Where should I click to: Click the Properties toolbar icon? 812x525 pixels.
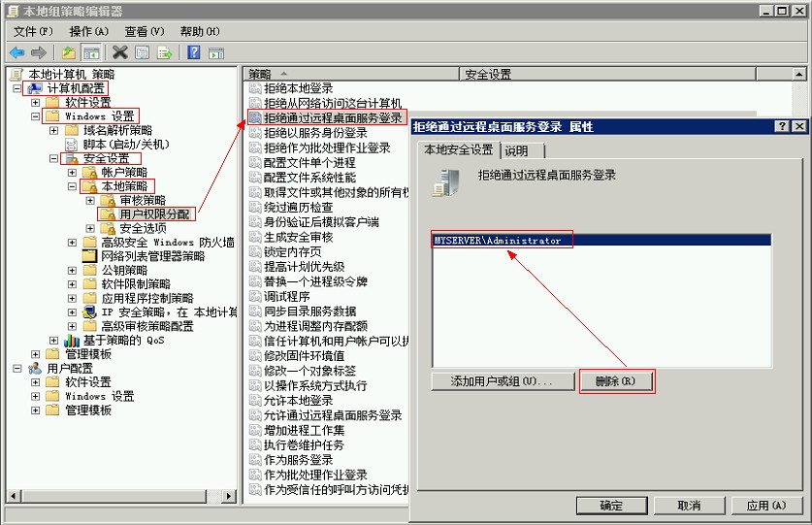143,52
